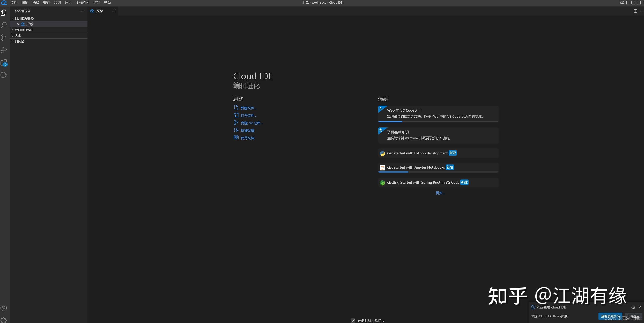Viewport: 644px width, 323px height.
Task: Click the more actions icon in 资源管理器 panel
Action: (x=81, y=11)
